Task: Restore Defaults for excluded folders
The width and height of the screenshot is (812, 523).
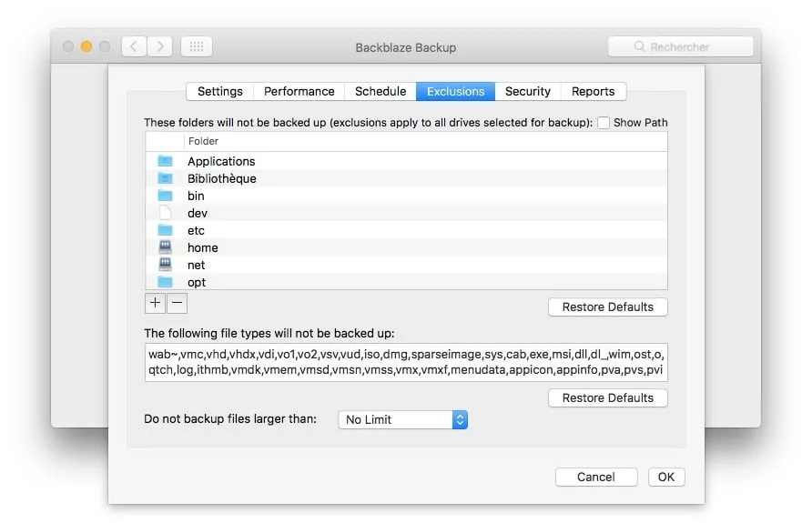Action: (608, 307)
